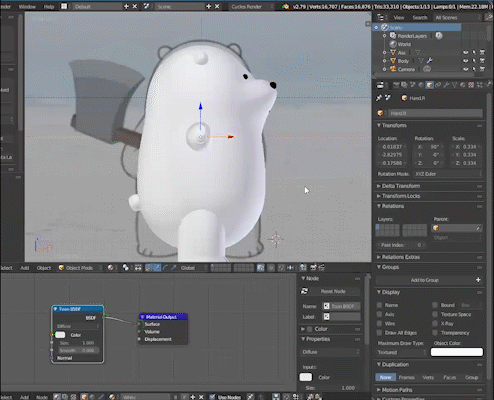Hide the Axe object via eye icon
Viewport: 494px width, 400px height.
(x=466, y=52)
